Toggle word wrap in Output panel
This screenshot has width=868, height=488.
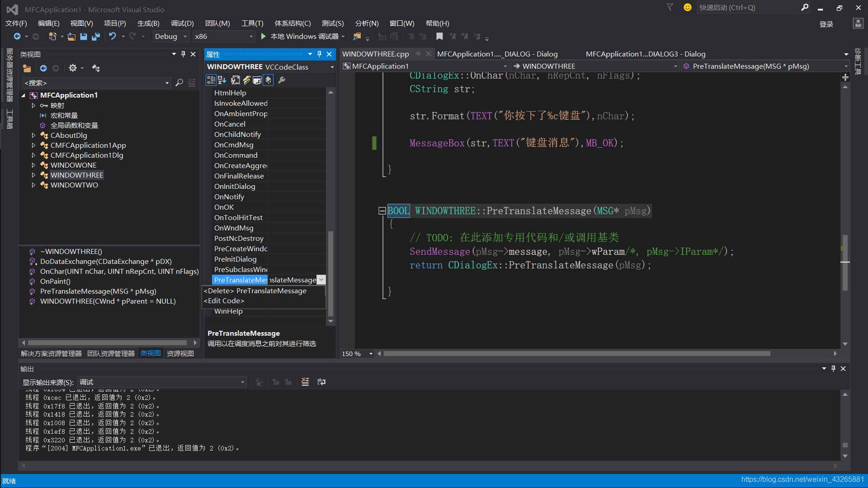click(321, 382)
